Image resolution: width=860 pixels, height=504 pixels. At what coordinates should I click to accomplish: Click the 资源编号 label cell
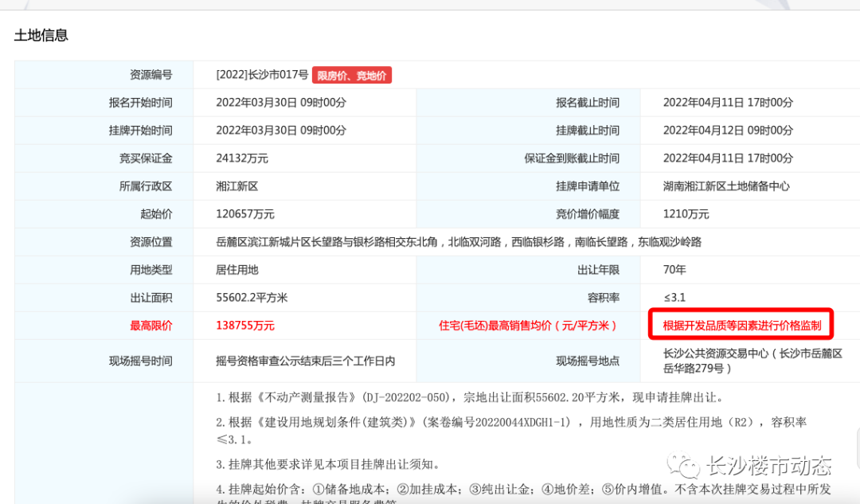[150, 75]
